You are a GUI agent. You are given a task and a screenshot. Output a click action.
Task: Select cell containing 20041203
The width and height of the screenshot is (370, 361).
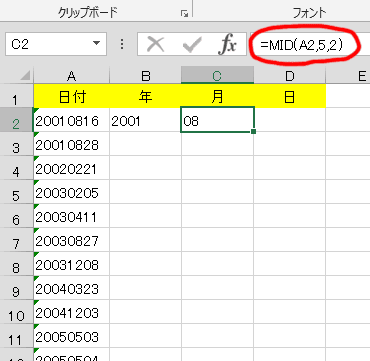[71, 312]
